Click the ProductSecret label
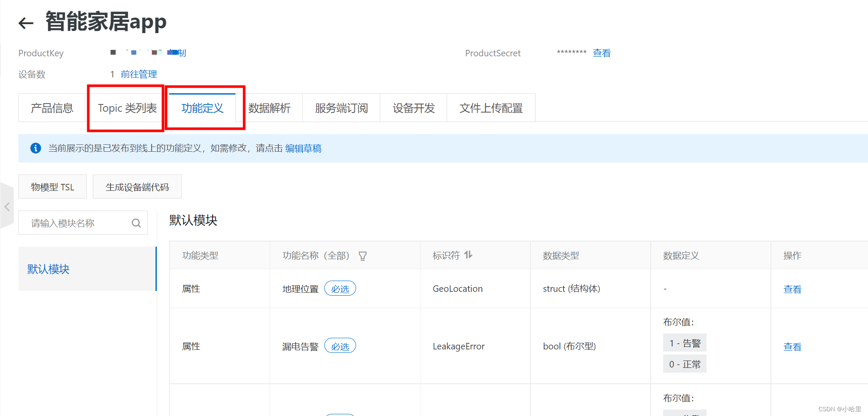 [493, 53]
